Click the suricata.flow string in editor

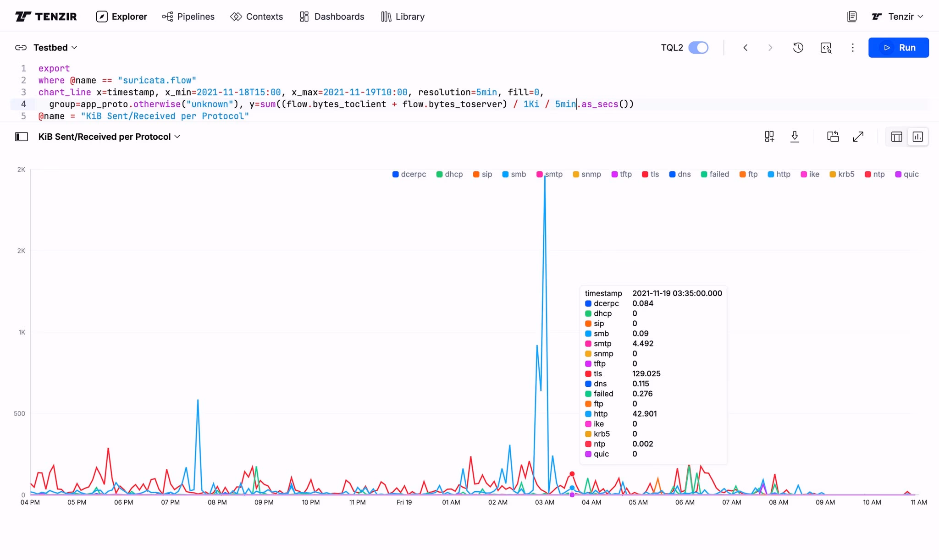[157, 80]
